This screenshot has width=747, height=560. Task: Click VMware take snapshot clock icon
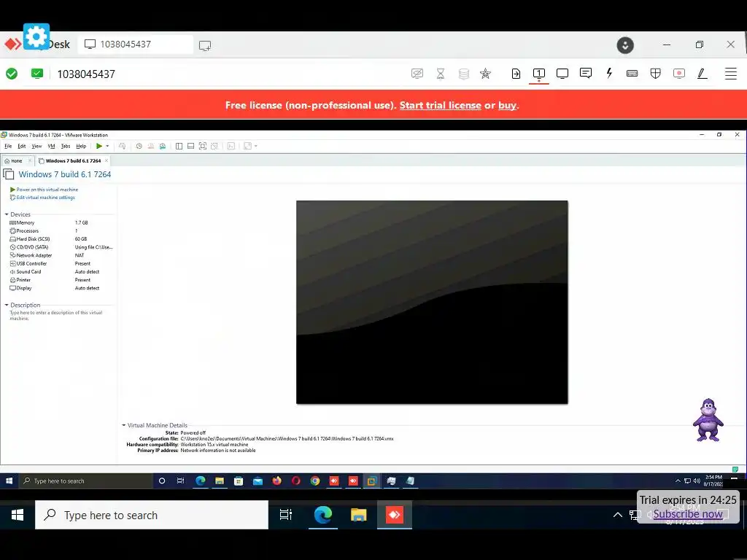[139, 146]
